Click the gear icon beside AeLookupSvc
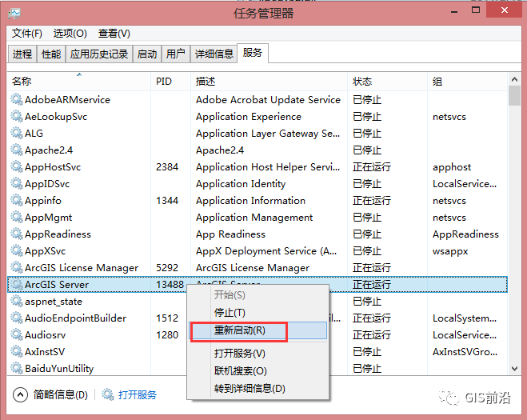 [17, 116]
